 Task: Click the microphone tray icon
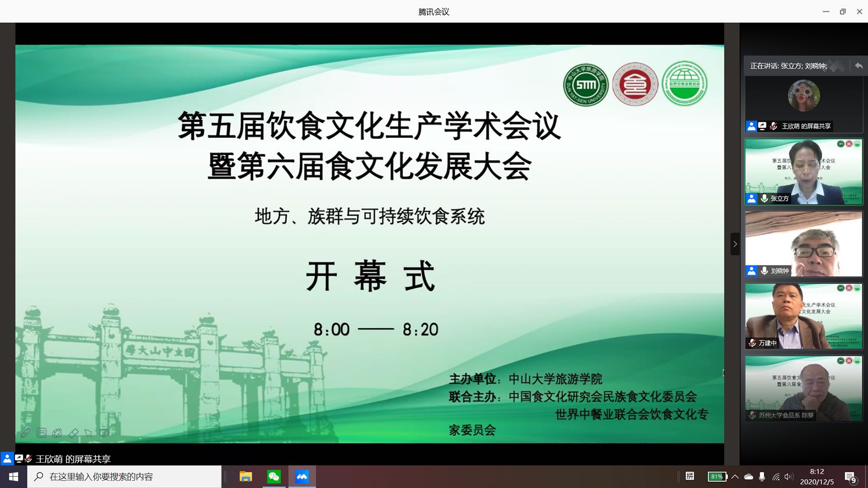[x=762, y=477]
